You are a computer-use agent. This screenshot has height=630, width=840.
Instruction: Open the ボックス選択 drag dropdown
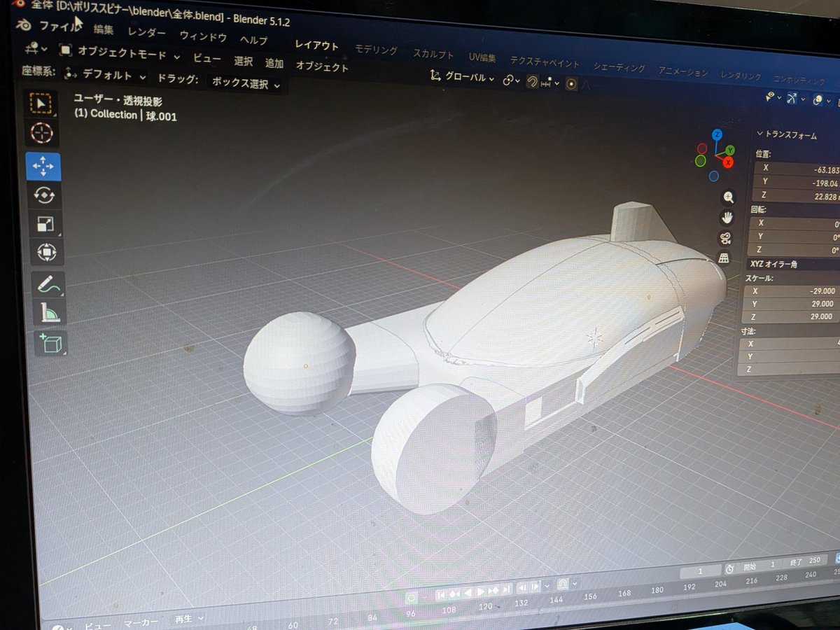(246, 83)
